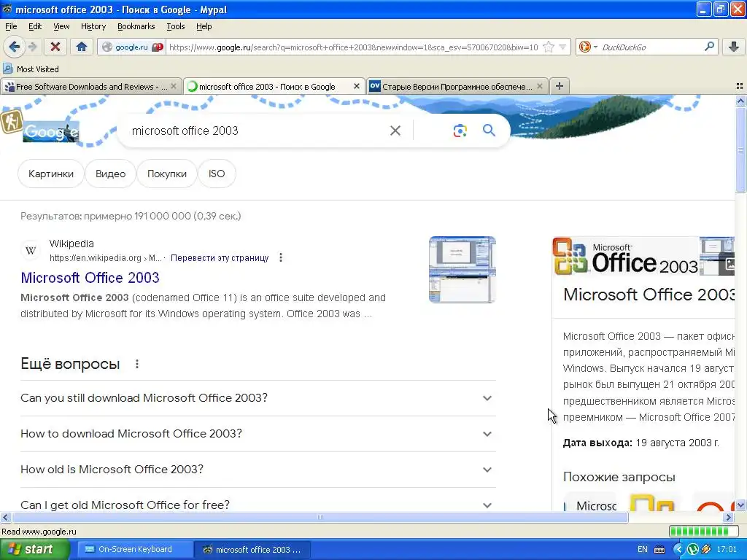Click the Google doodle logo
This screenshot has height=560, width=747.
pos(51,132)
